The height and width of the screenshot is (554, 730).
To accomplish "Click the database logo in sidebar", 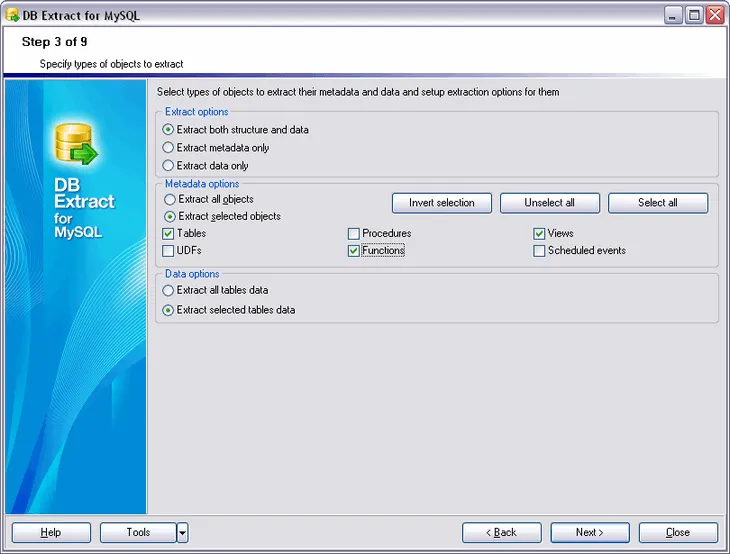I will point(76,144).
